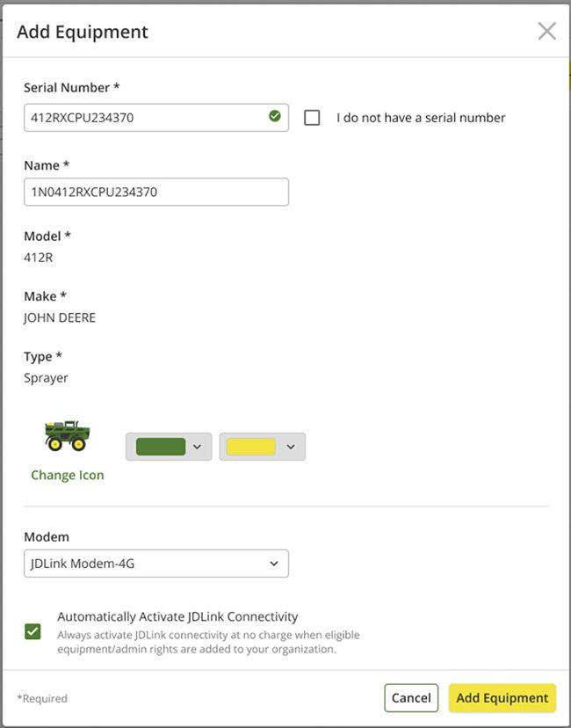Viewport: 571px width, 728px height.
Task: Select the 412R model text
Action: click(x=39, y=258)
